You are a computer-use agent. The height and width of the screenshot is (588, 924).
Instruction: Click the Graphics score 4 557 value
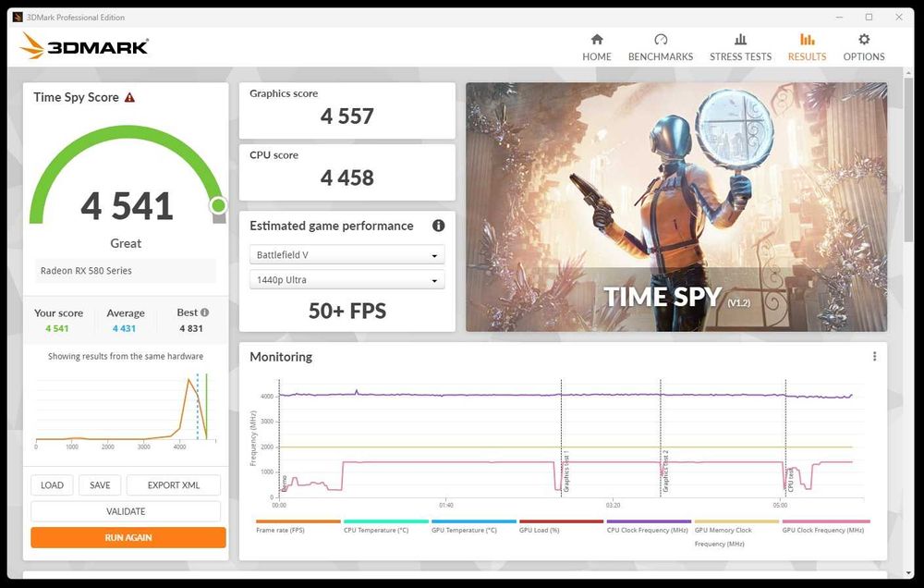click(347, 116)
